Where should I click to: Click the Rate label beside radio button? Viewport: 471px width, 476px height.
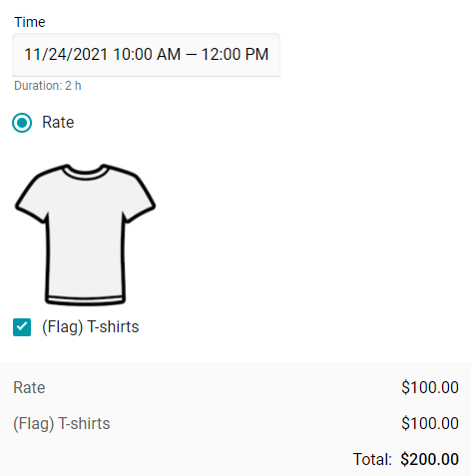(x=58, y=122)
